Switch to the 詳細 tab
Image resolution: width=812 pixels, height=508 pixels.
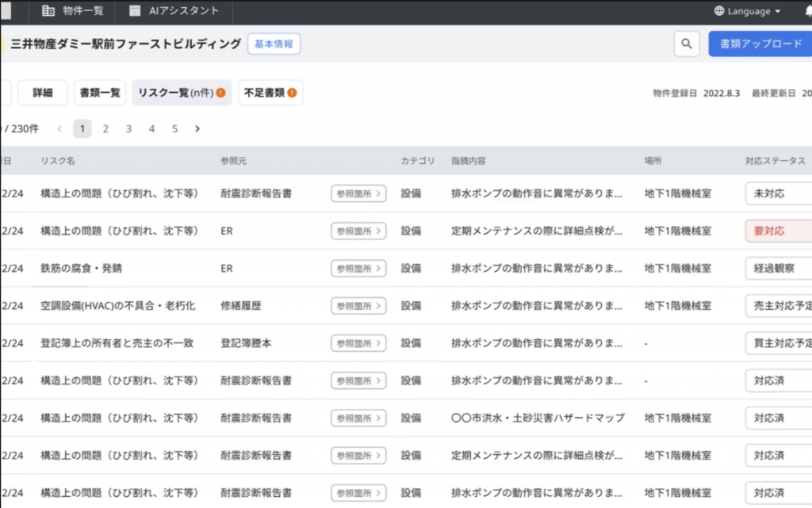pos(43,93)
